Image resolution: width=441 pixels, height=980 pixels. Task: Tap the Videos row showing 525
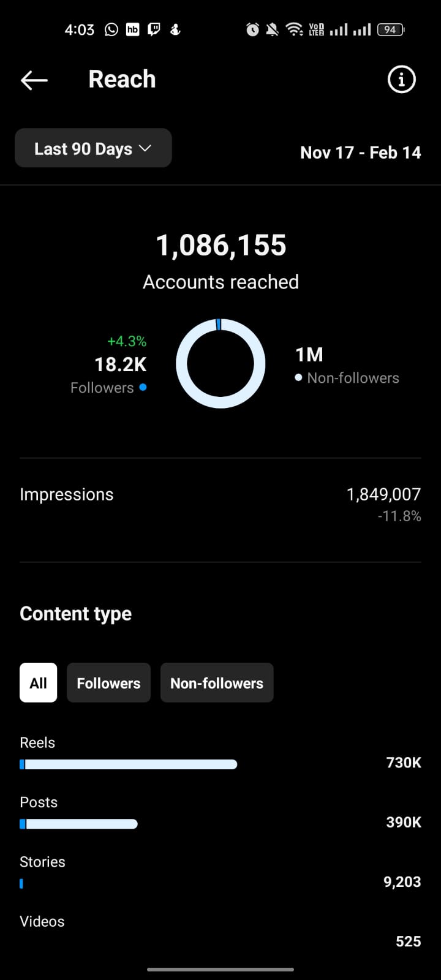point(221,931)
